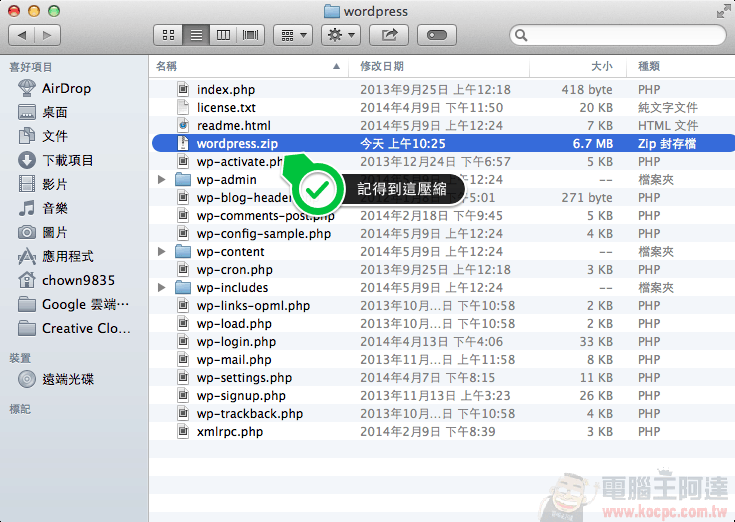The image size is (735, 522).
Task: Select the wordpress.zip file
Action: tap(442, 143)
